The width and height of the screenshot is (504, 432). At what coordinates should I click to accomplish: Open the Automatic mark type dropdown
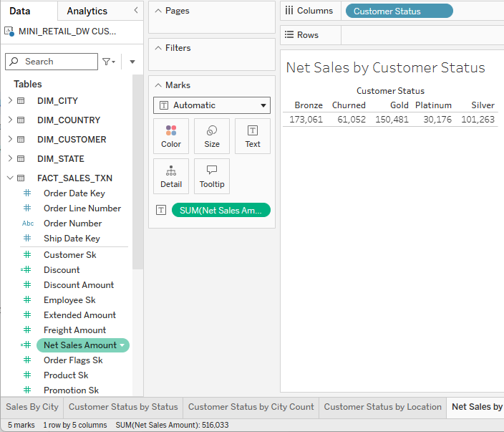(x=212, y=105)
